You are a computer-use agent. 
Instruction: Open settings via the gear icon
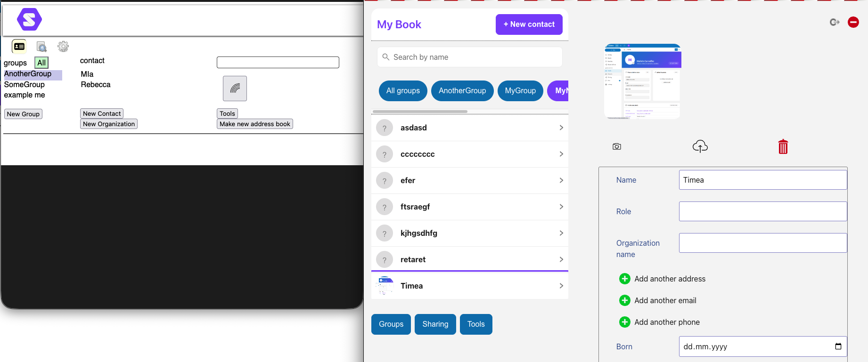[63, 46]
